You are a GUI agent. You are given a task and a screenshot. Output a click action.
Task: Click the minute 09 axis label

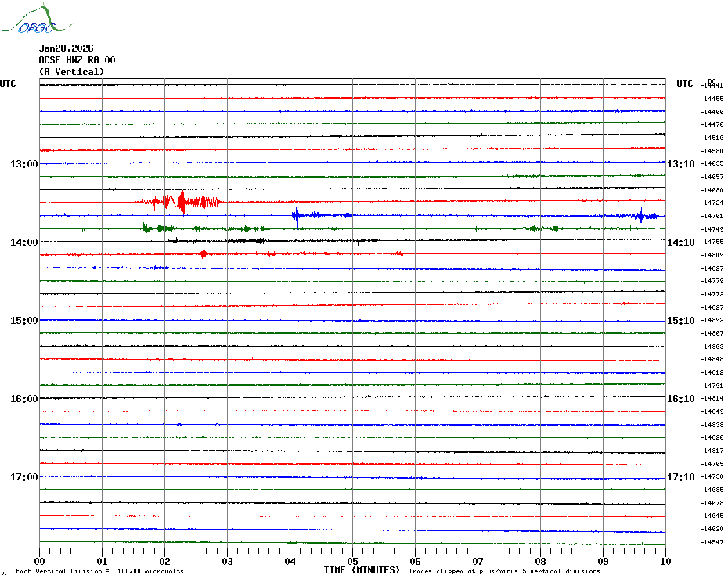[x=603, y=561]
